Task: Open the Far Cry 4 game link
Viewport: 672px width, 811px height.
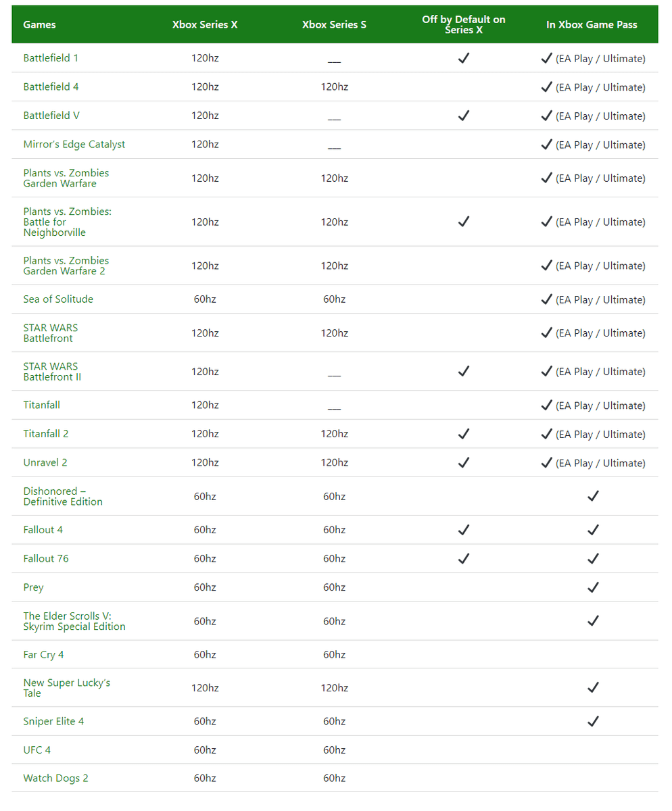Action: (43, 655)
